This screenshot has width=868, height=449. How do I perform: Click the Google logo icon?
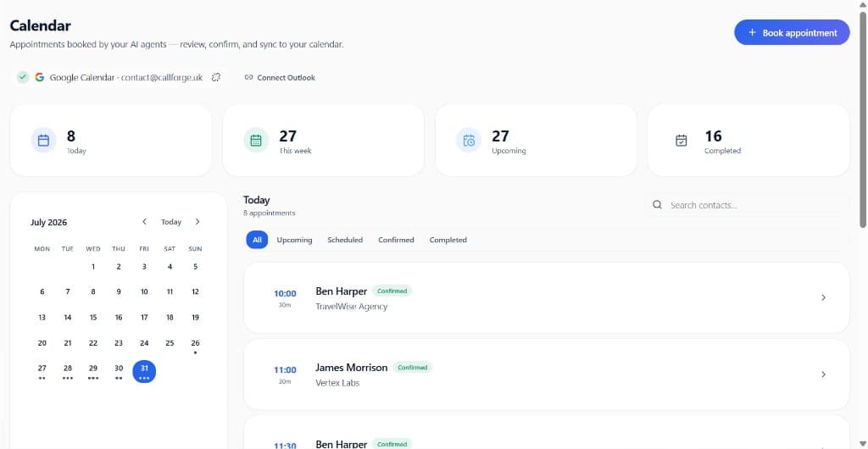click(39, 77)
